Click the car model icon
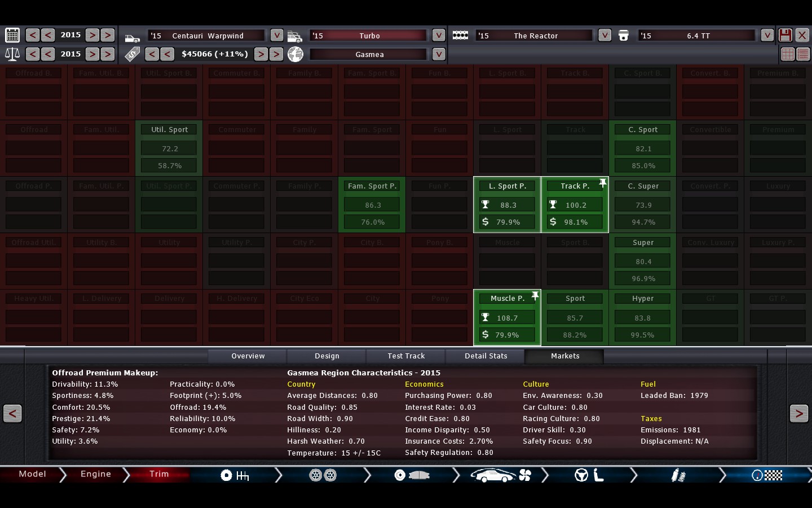 (133, 37)
